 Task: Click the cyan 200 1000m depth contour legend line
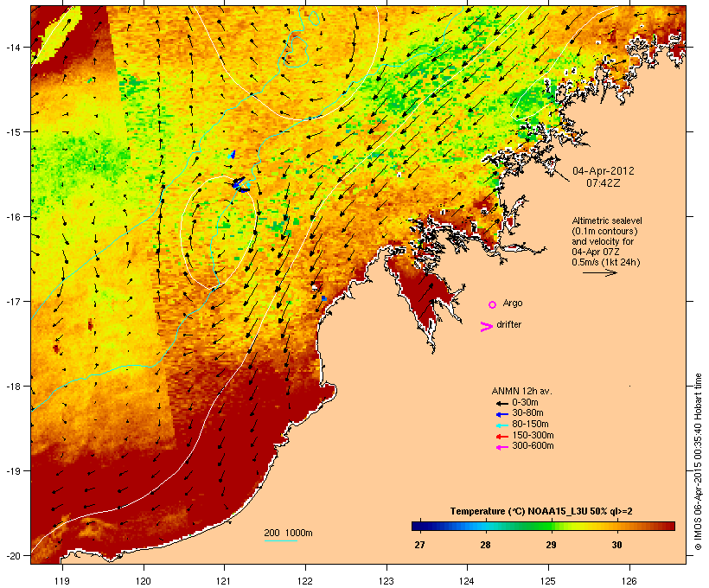pyautogui.click(x=281, y=540)
